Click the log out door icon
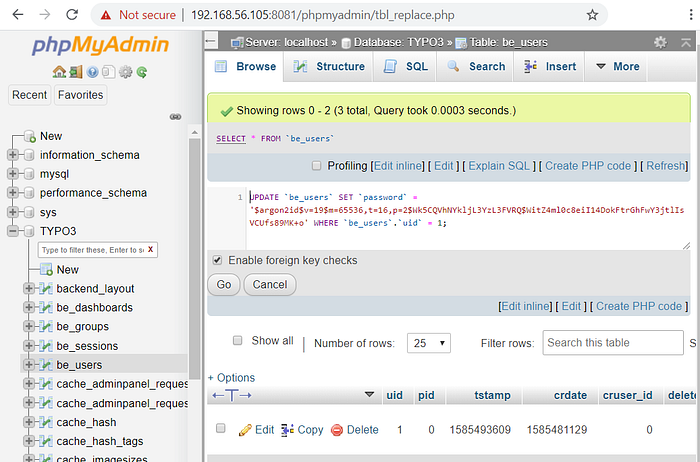 [75, 72]
